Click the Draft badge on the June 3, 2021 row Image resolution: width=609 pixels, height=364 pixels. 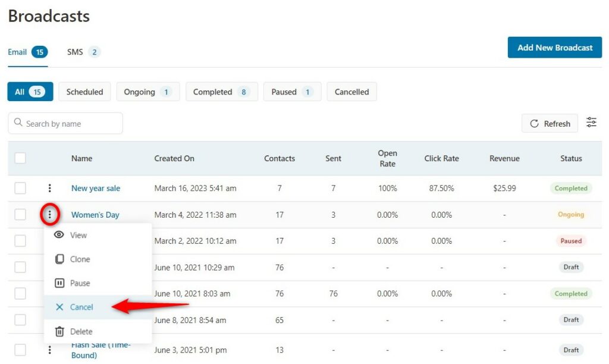pos(571,350)
